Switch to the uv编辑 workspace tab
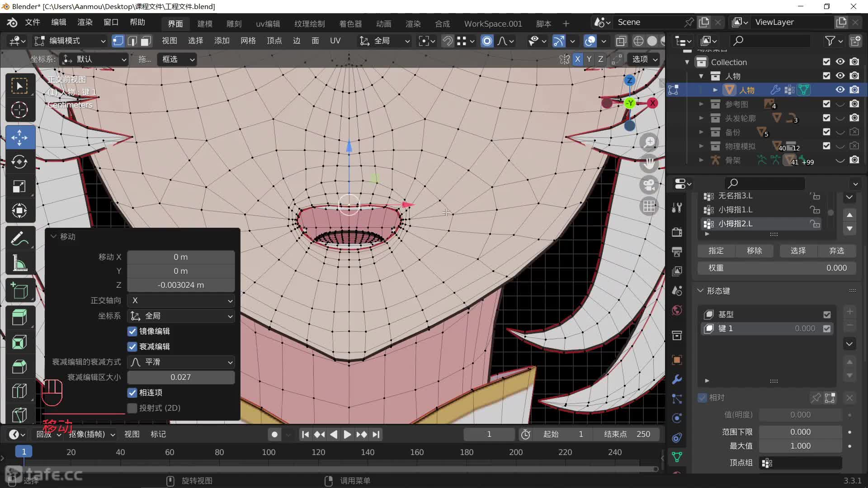 pyautogui.click(x=268, y=23)
